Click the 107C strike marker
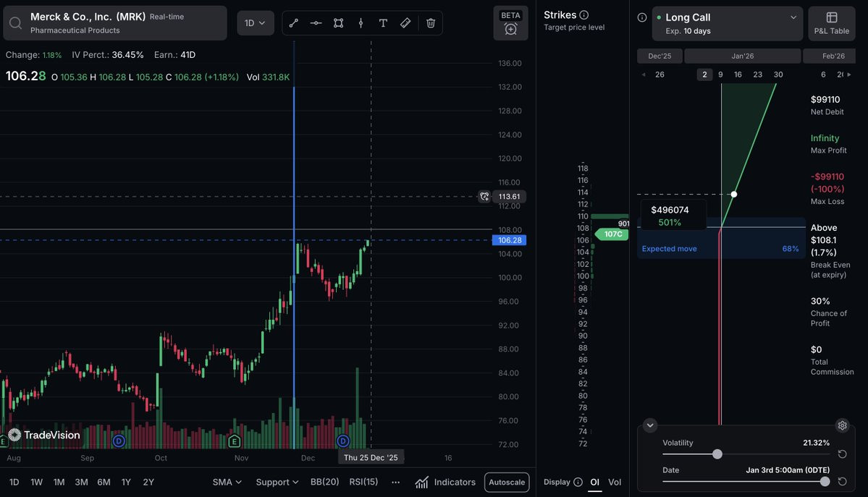This screenshot has width=868, height=497. tap(612, 234)
